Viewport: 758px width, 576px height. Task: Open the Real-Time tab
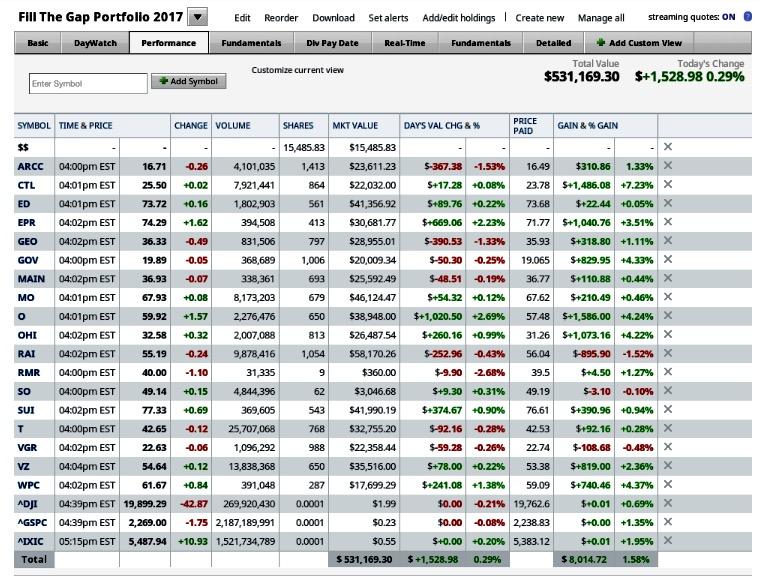(405, 43)
